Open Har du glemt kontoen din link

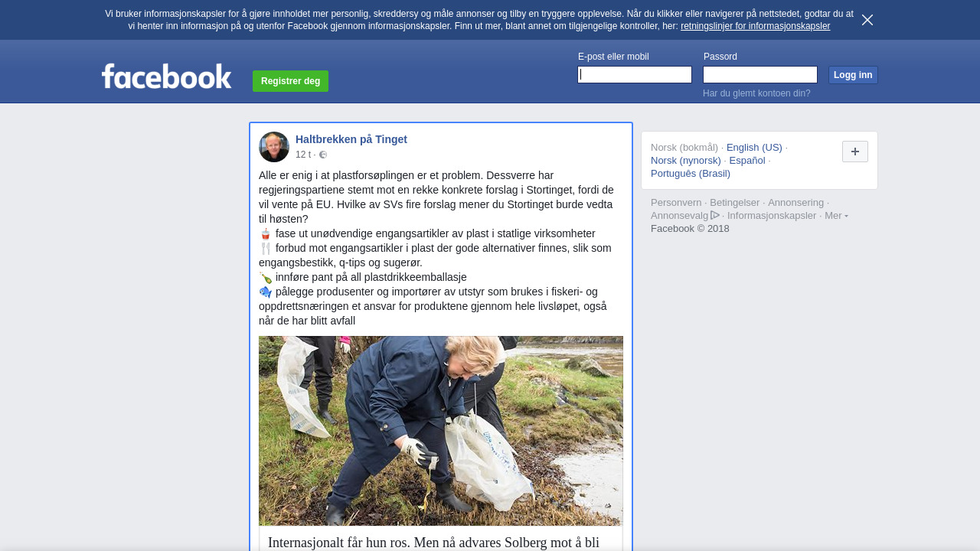click(756, 93)
